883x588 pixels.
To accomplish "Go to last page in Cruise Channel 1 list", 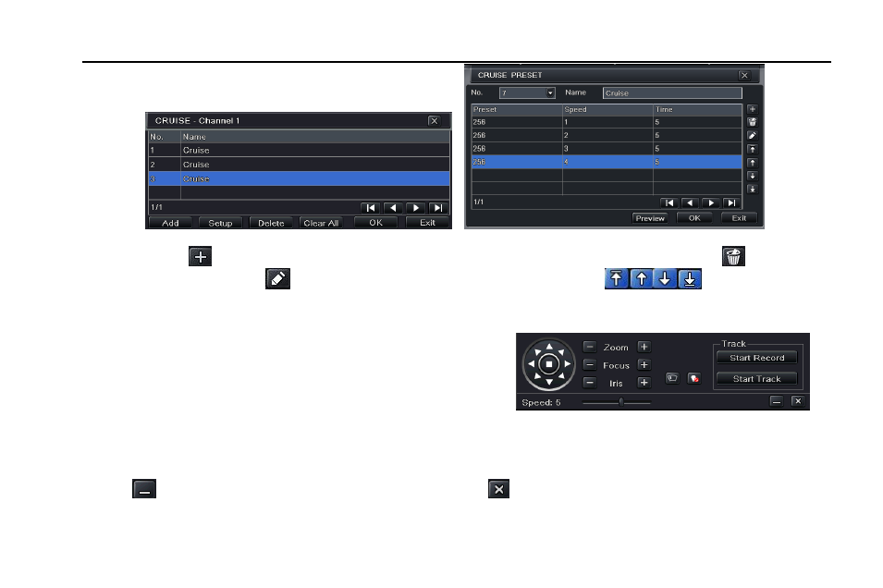I will pyautogui.click(x=438, y=208).
